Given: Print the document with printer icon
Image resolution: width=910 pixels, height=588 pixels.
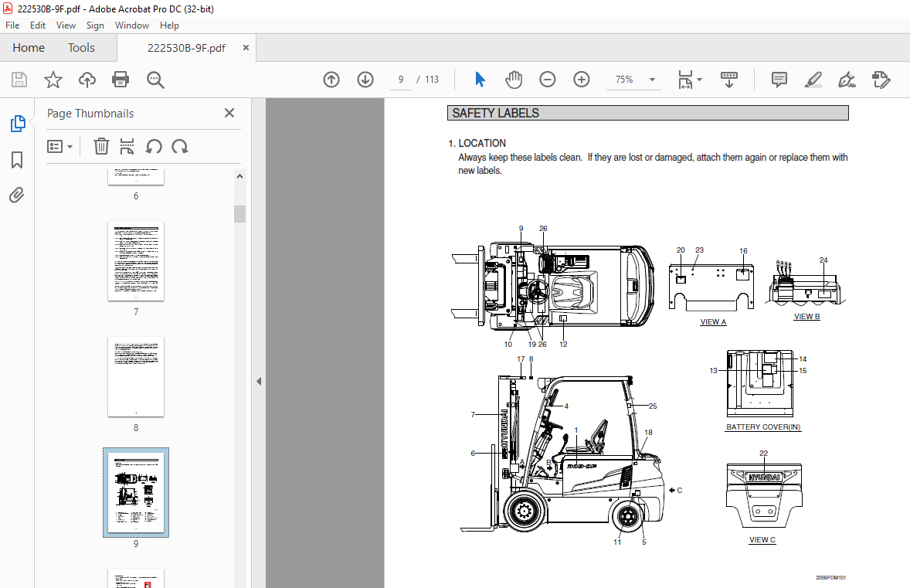Looking at the screenshot, I should [x=121, y=80].
